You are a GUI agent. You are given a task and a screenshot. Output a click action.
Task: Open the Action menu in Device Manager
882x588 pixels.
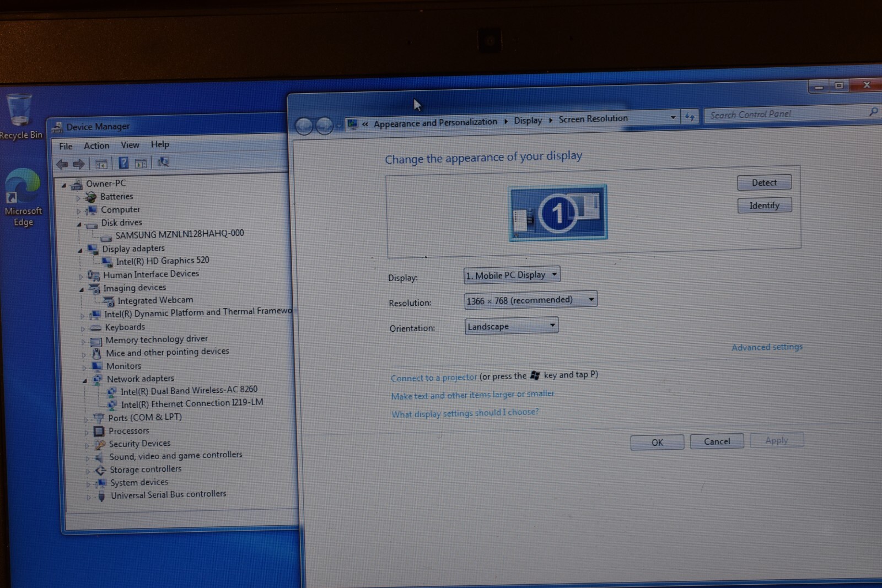coord(96,145)
